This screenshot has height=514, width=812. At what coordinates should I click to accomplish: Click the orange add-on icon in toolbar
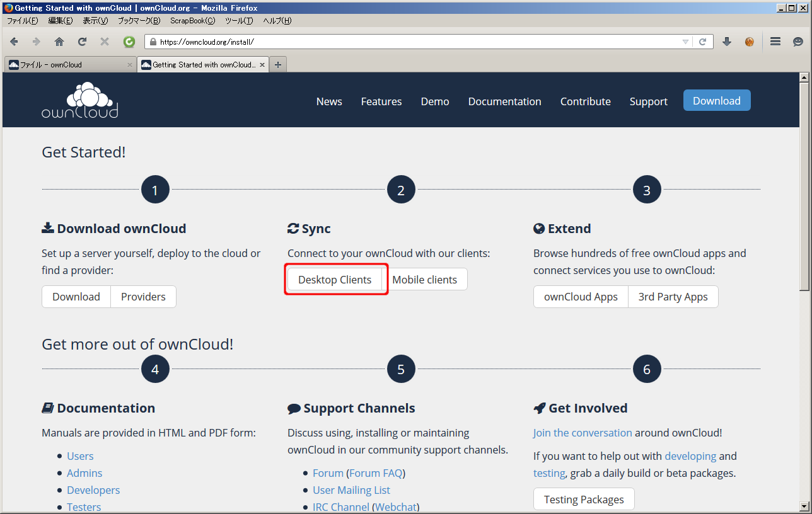[x=750, y=42]
